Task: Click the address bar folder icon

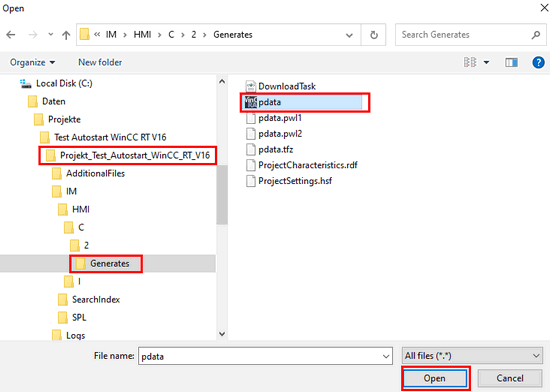Action: pyautogui.click(x=85, y=34)
